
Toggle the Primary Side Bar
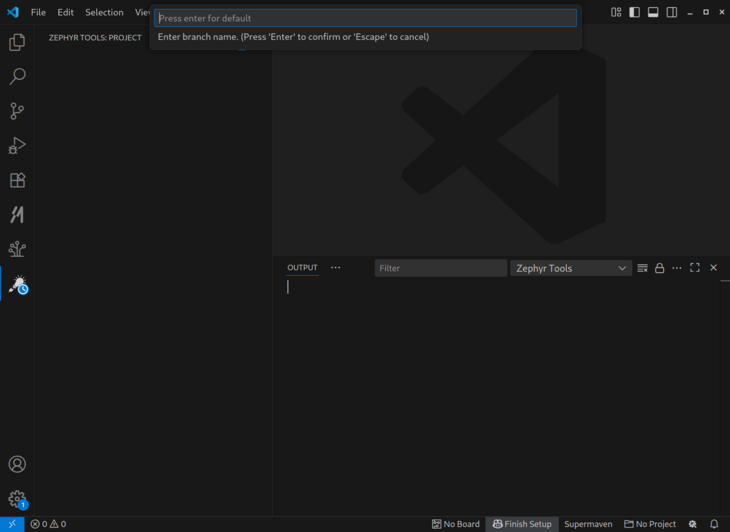click(635, 12)
